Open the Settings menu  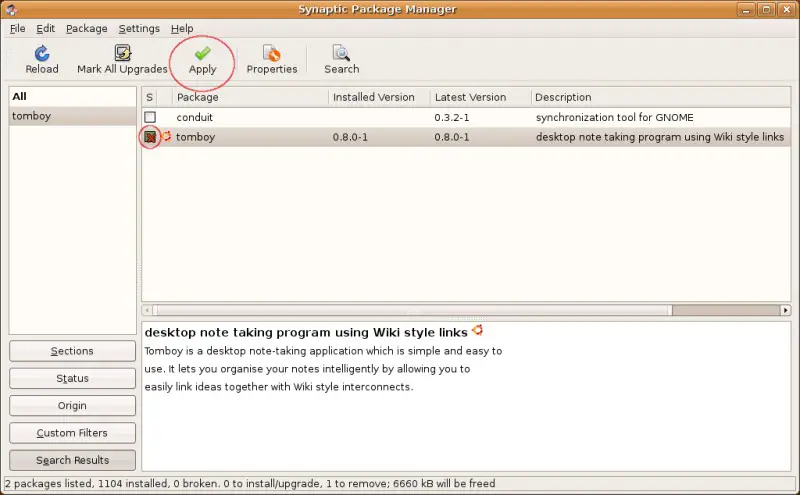click(139, 29)
